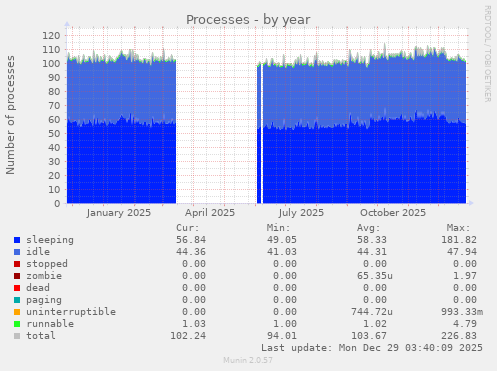
Task: Click the 'October 2025' axis label
Action: pyautogui.click(x=393, y=213)
